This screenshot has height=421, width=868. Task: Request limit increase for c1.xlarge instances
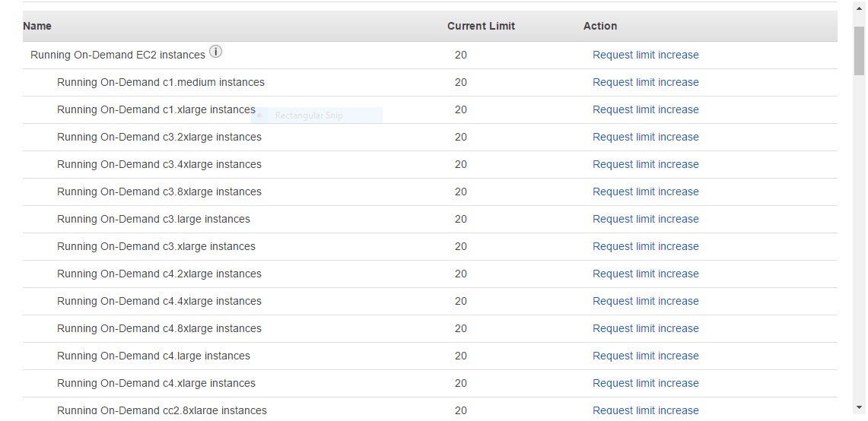tap(645, 109)
